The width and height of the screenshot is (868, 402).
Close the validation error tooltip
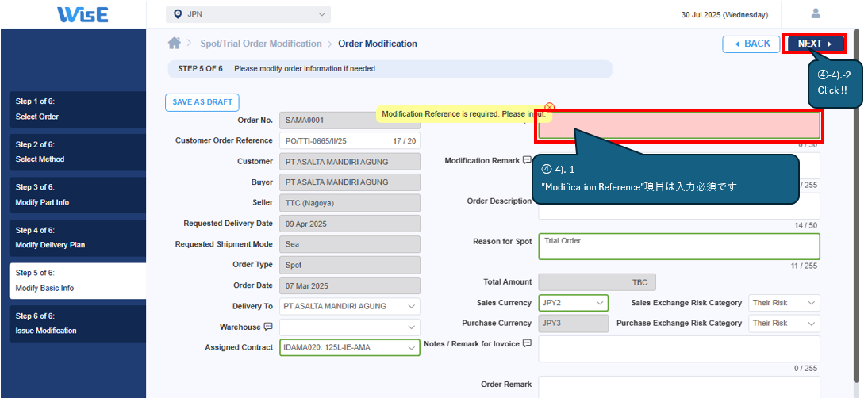549,107
